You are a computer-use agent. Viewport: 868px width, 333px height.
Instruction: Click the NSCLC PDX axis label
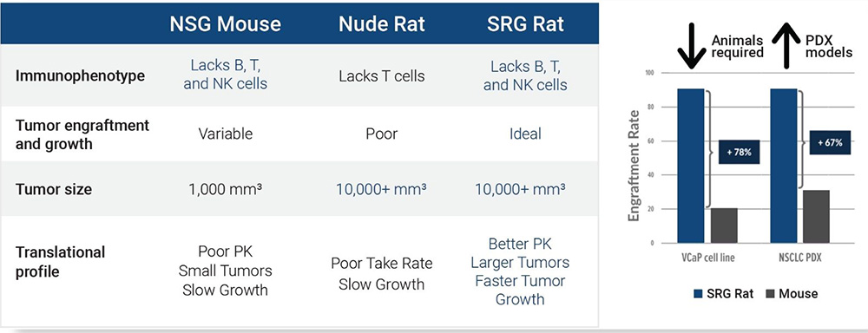799,258
